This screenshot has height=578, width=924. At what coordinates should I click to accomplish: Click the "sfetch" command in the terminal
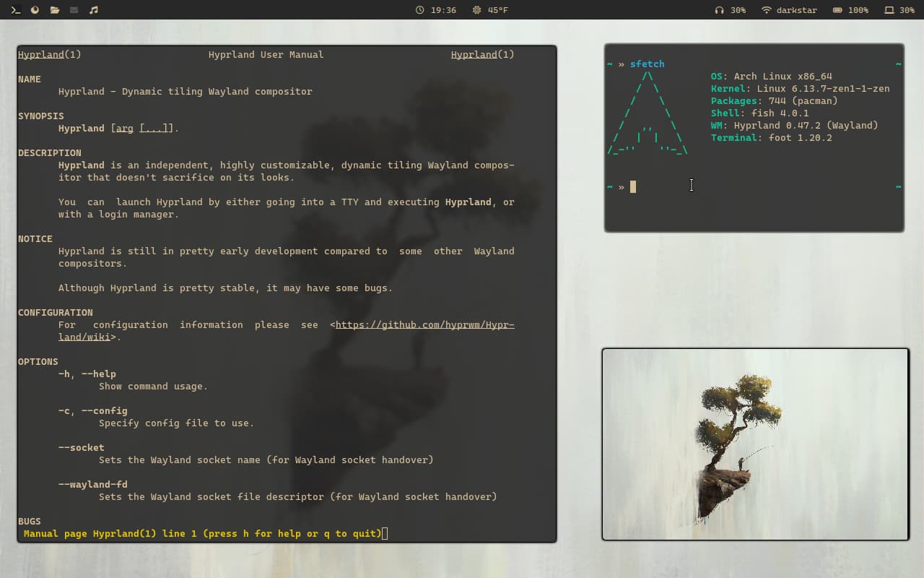point(648,64)
